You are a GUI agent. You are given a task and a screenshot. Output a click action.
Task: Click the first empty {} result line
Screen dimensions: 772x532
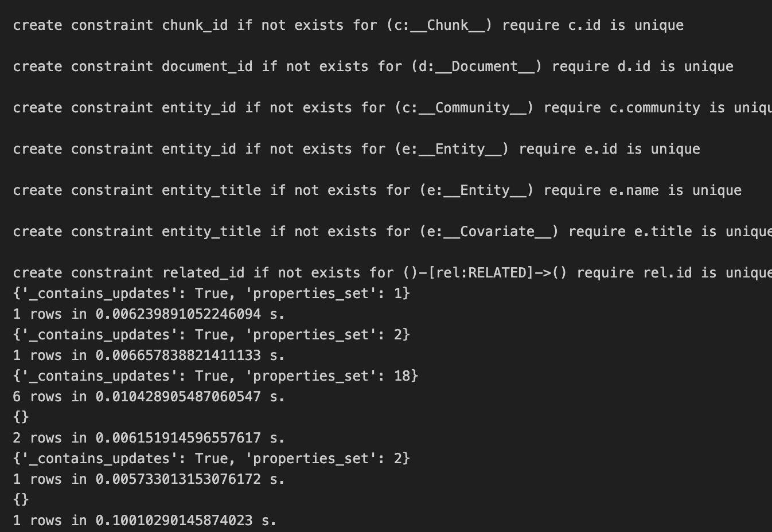coord(21,417)
